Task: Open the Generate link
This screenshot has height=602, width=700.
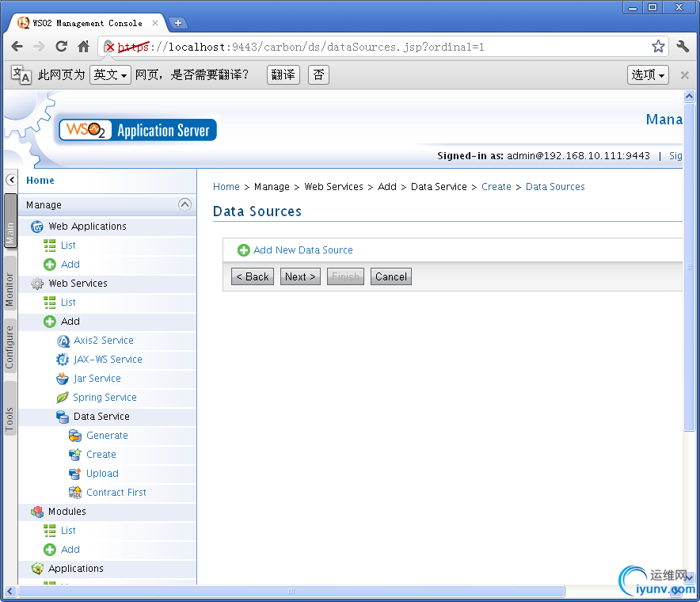Action: pos(107,436)
